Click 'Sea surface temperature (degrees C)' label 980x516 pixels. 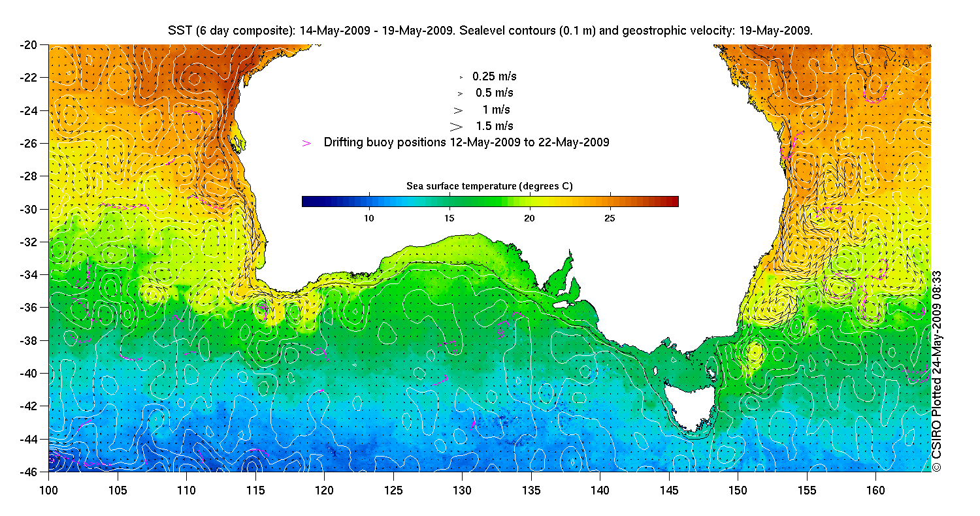tap(490, 186)
